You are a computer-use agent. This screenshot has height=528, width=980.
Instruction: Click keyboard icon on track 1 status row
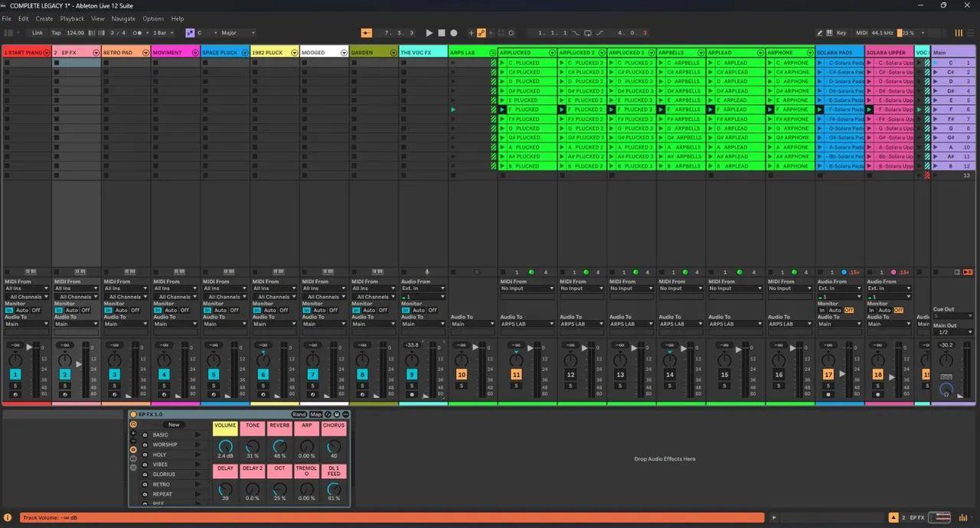pos(31,272)
